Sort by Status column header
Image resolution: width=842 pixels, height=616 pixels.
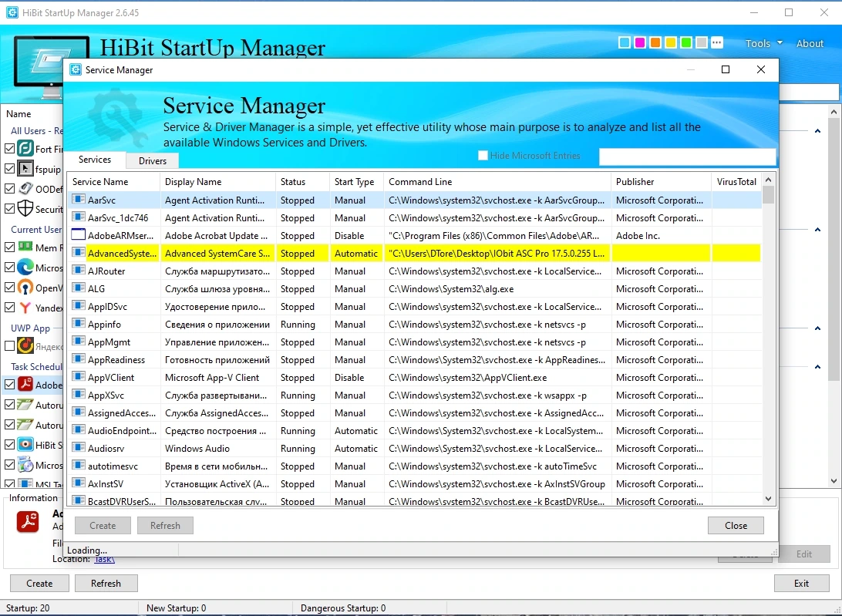302,181
